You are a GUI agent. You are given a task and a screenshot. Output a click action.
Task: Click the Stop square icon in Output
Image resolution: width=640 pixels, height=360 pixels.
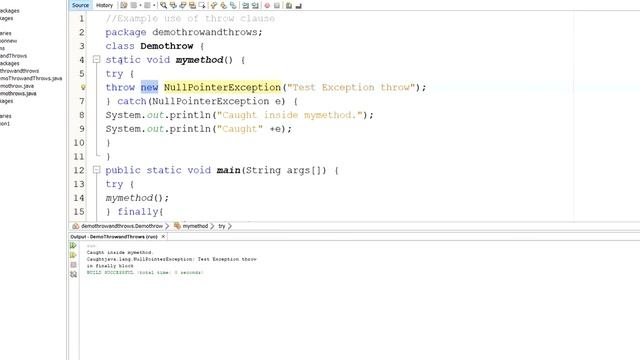(73, 265)
